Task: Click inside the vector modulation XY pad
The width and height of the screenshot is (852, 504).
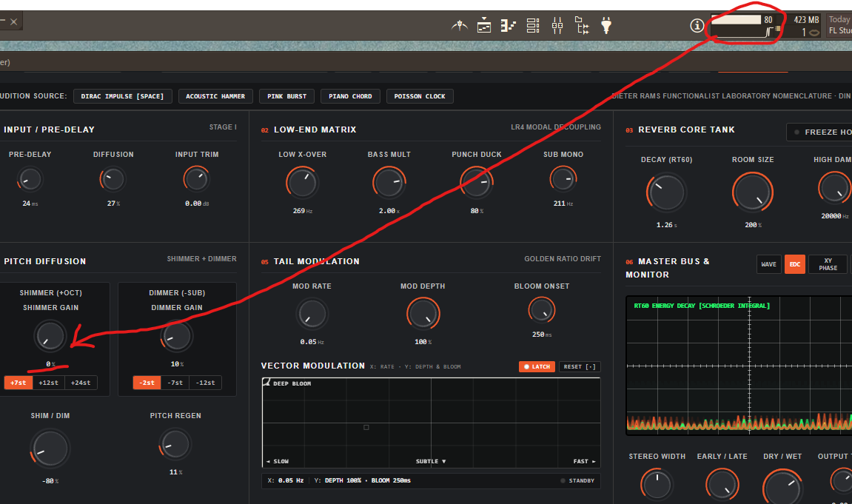Action: pos(432,423)
